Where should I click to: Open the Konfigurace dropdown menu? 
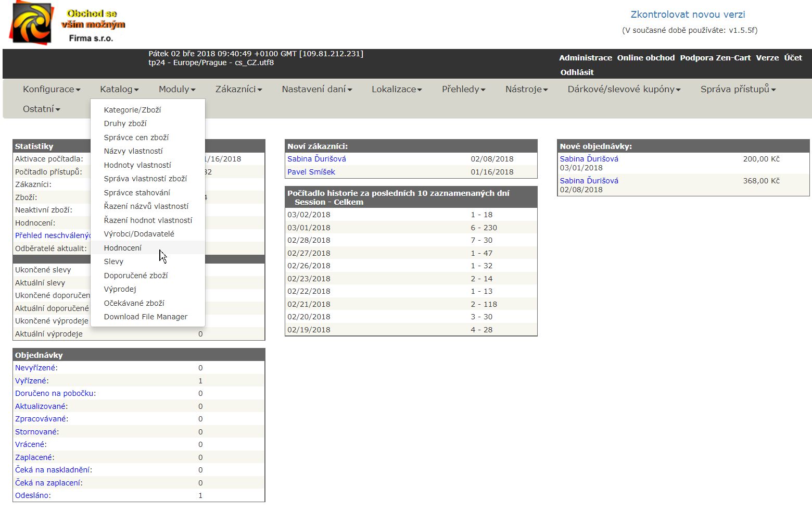pyautogui.click(x=51, y=89)
